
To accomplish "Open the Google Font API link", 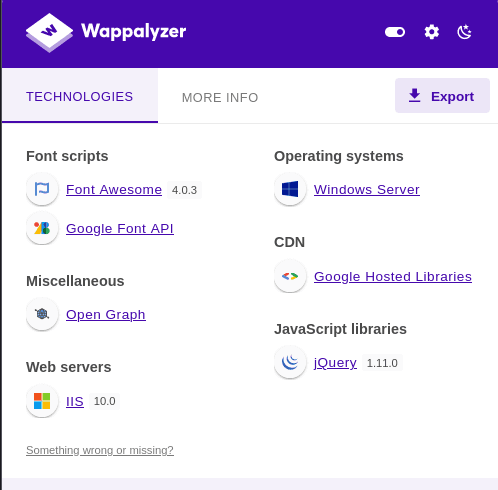I will (x=120, y=229).
